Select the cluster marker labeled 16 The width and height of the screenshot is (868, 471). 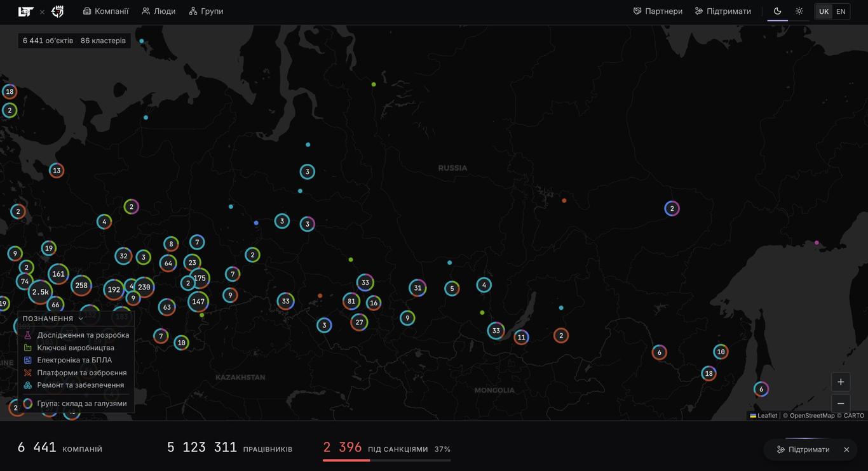click(x=374, y=303)
